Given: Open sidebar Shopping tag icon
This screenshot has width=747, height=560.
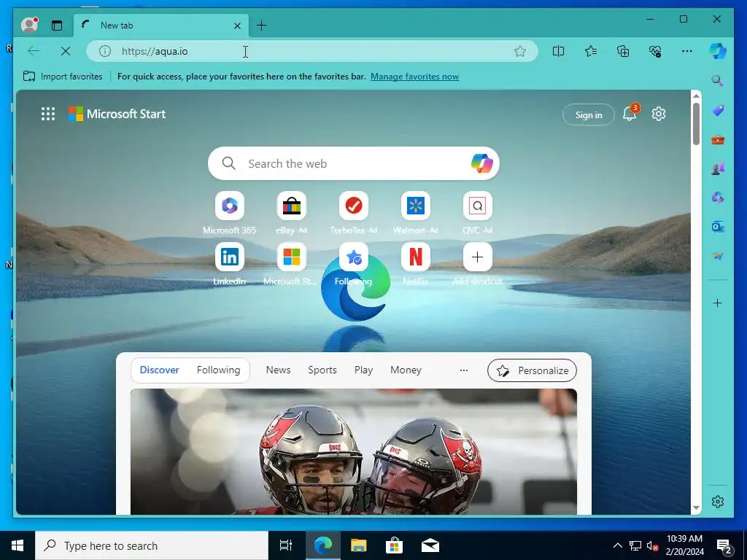Looking at the screenshot, I should coord(718,111).
